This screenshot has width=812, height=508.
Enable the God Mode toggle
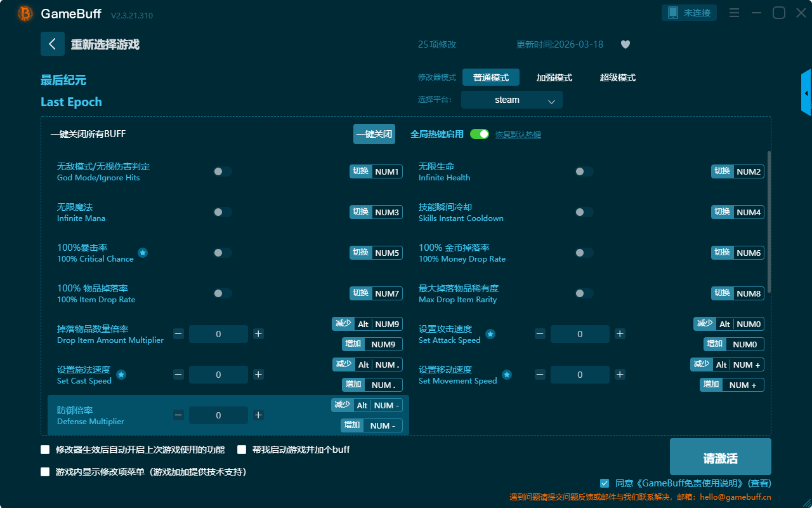click(223, 171)
